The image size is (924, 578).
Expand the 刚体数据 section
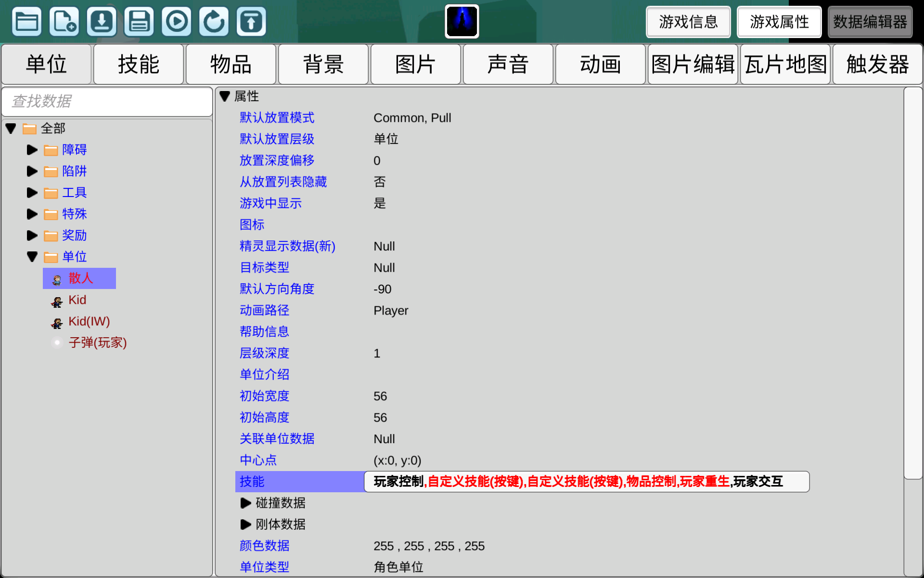pyautogui.click(x=245, y=525)
